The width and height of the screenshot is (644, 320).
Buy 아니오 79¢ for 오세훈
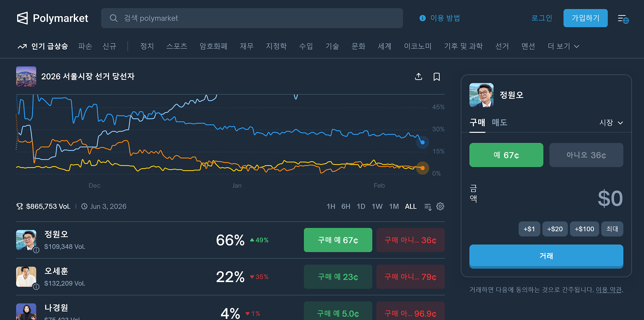(411, 277)
